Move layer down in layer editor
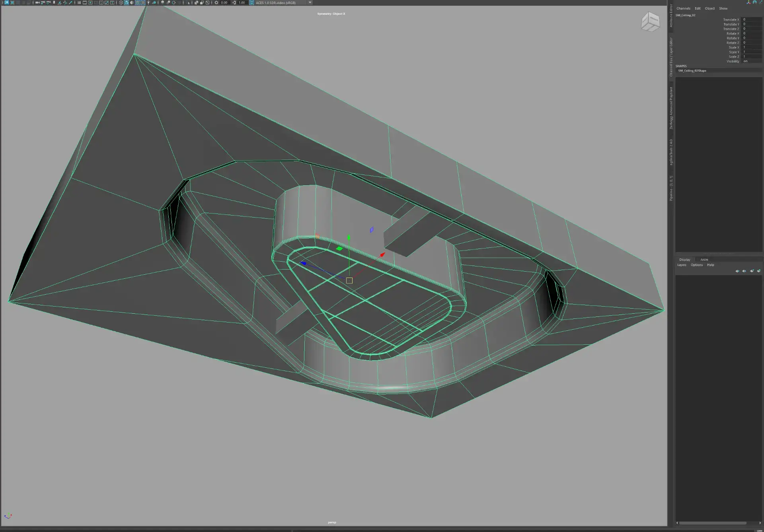The image size is (764, 532). tap(744, 271)
